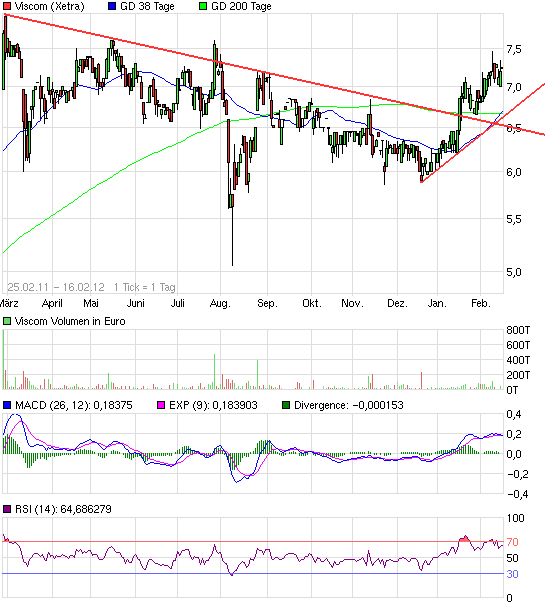545x606 pixels.
Task: Select the Dez. month label on time axis
Action: point(397,303)
